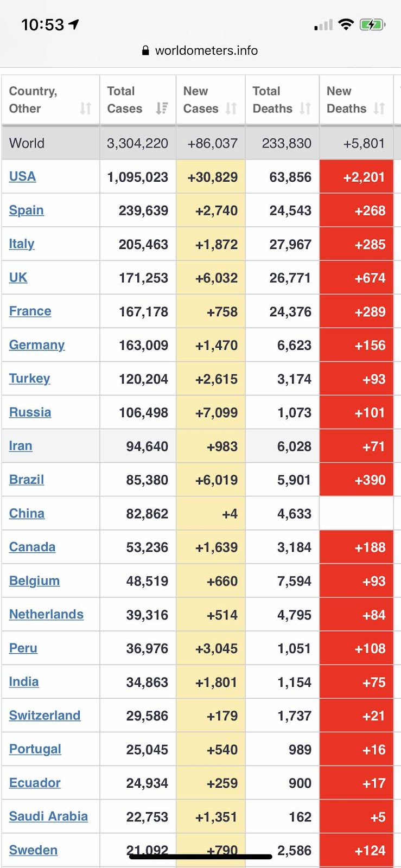This screenshot has width=401, height=868.
Task: Click the New Deaths column header
Action: click(x=356, y=100)
